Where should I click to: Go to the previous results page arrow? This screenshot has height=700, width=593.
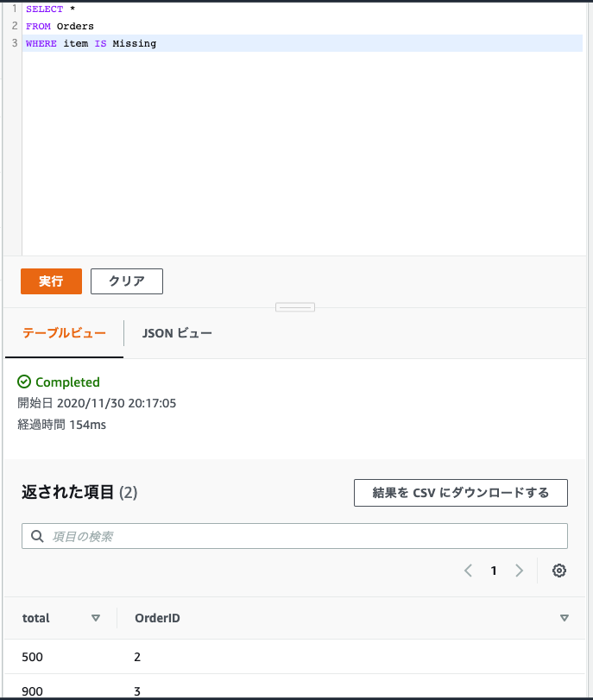coord(468,571)
